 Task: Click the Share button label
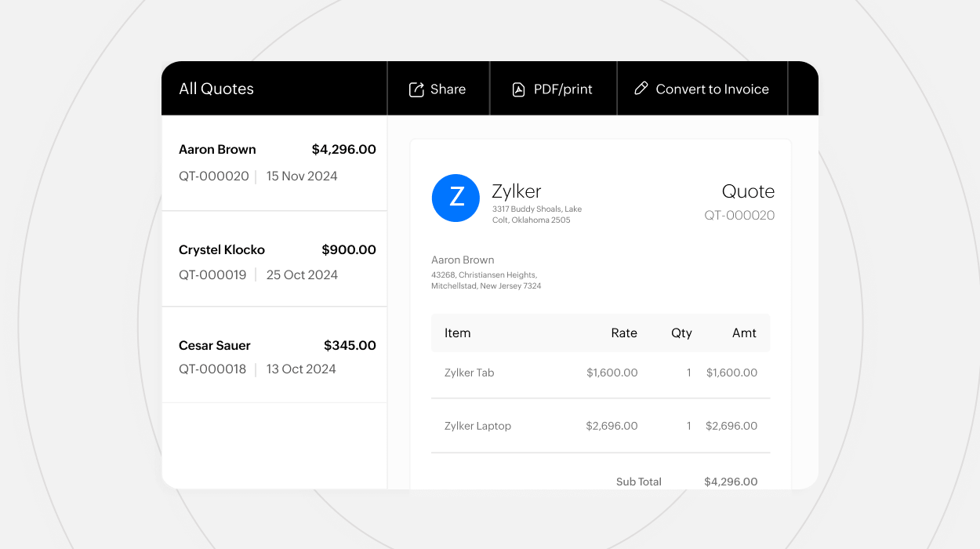tap(448, 89)
